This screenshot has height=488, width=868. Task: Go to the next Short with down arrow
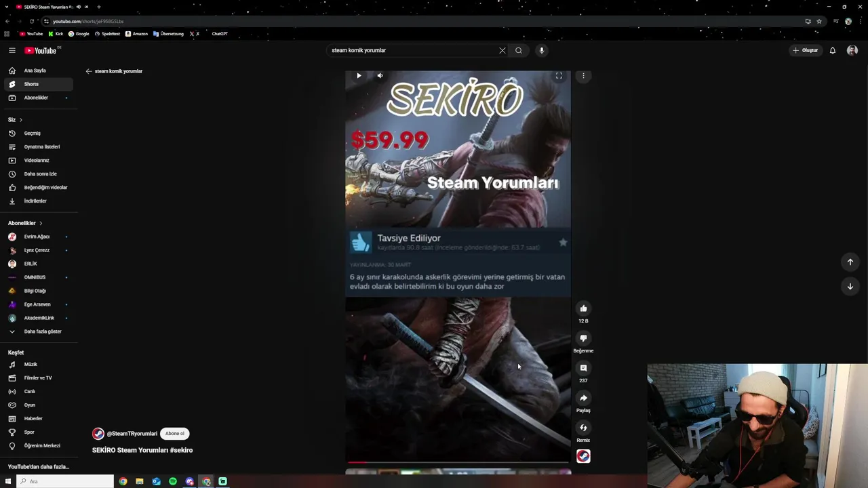click(x=850, y=286)
